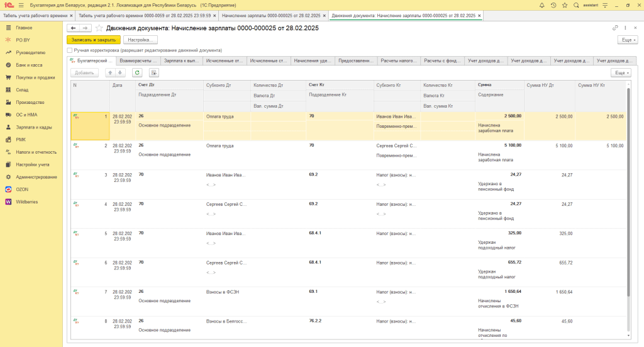Close the form with X near the link icon
Image resolution: width=644 pixels, height=347 pixels.
pos(635,28)
